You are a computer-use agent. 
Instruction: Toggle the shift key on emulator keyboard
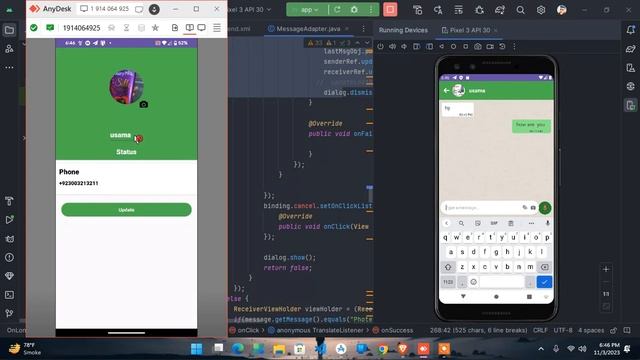coord(448,267)
